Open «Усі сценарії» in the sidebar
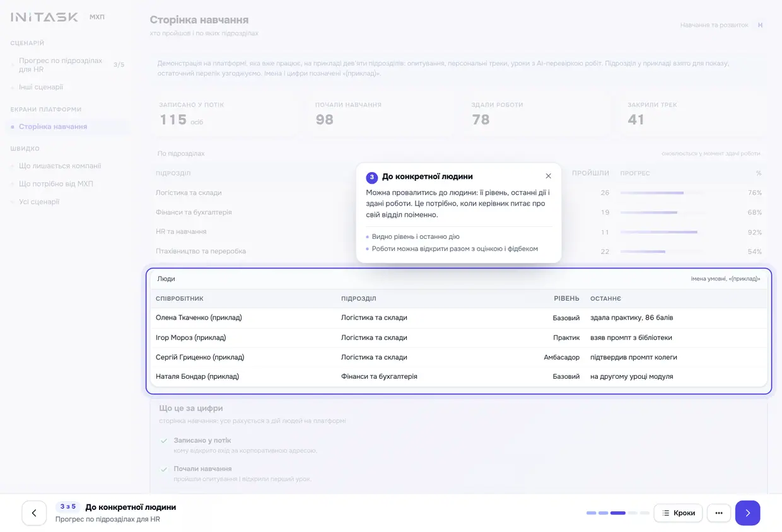 click(39, 202)
